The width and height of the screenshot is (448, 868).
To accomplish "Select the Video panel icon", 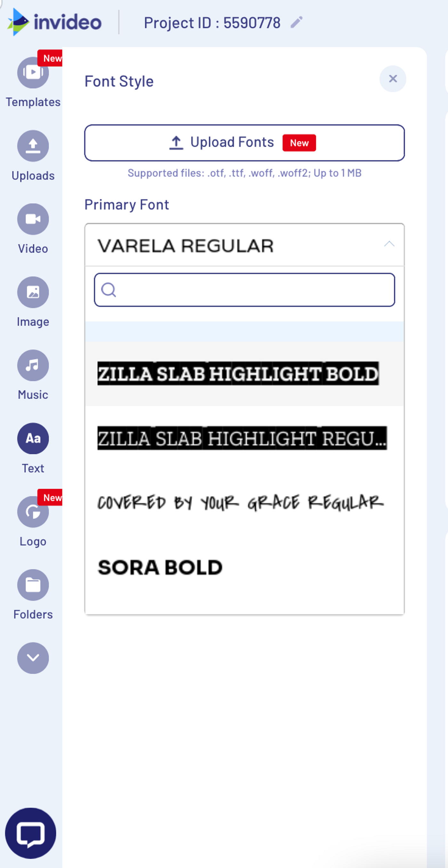I will [33, 219].
